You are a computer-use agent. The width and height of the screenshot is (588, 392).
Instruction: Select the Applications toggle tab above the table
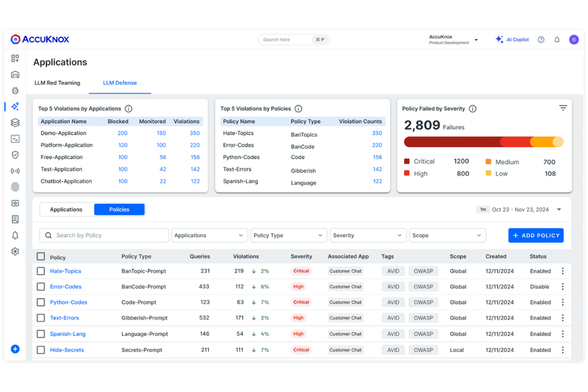click(x=67, y=209)
